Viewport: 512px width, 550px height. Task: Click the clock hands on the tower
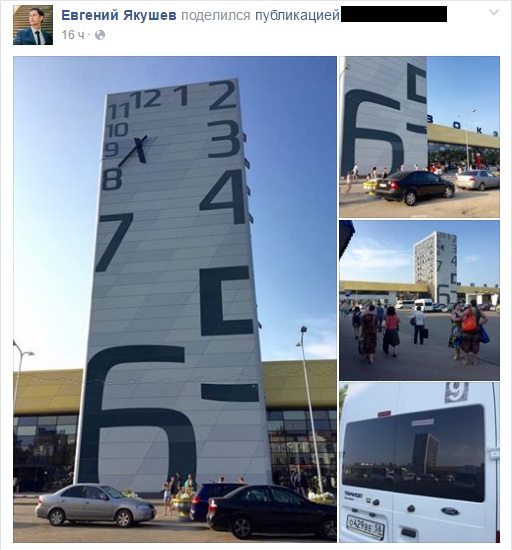pos(137,150)
